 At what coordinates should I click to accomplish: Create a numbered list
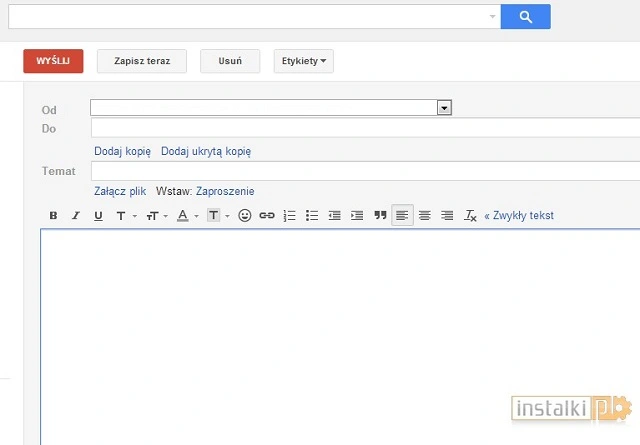click(x=289, y=216)
